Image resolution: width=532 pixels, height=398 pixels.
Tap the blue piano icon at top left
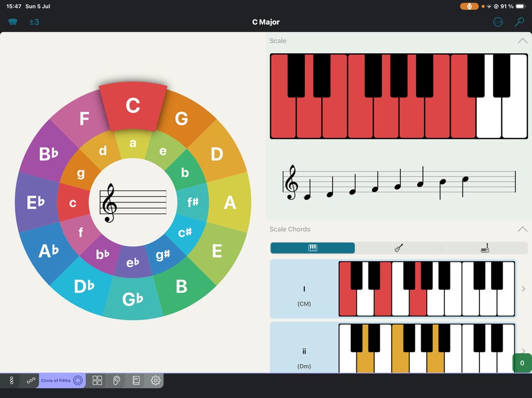(13, 22)
